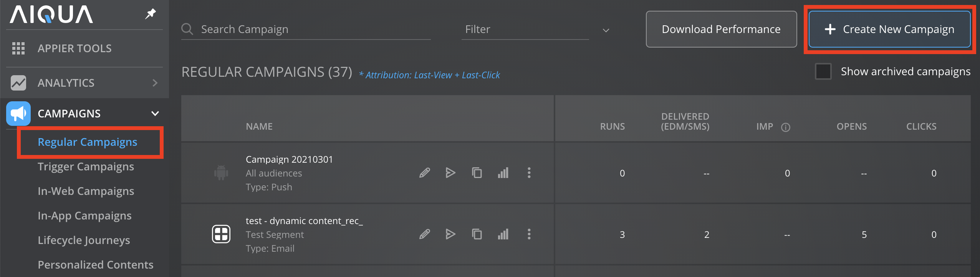This screenshot has width=980, height=277.
Task: Go to In-Web Campaigns
Action: point(86,191)
